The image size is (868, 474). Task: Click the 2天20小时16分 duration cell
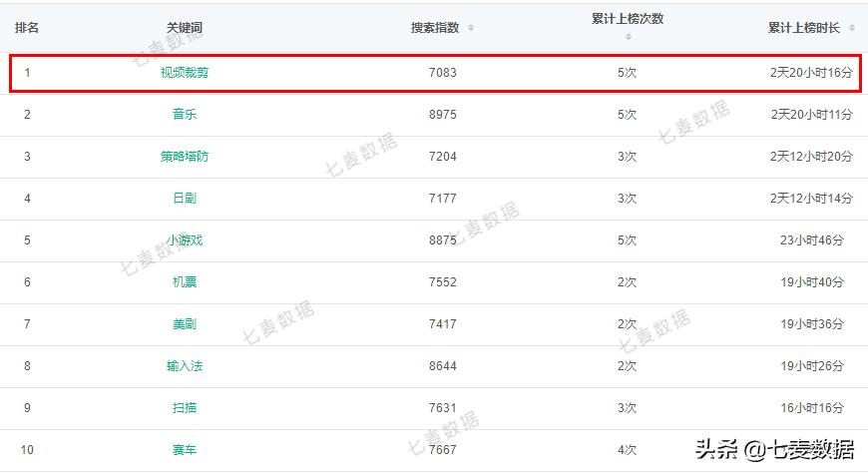(x=811, y=73)
